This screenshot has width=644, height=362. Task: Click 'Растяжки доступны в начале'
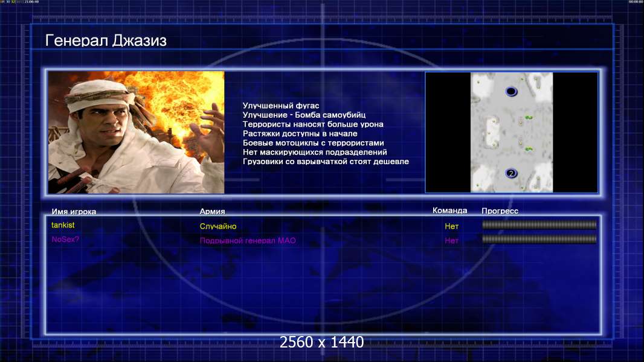(300, 134)
